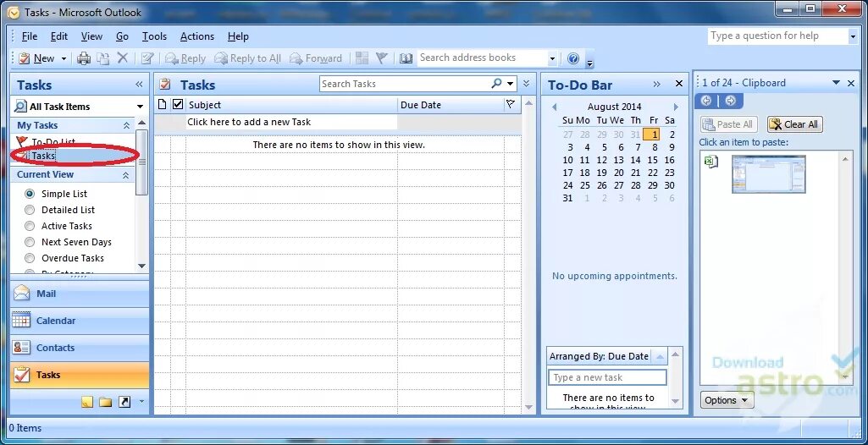Go to next month in calendar
868x445 pixels.
point(676,107)
